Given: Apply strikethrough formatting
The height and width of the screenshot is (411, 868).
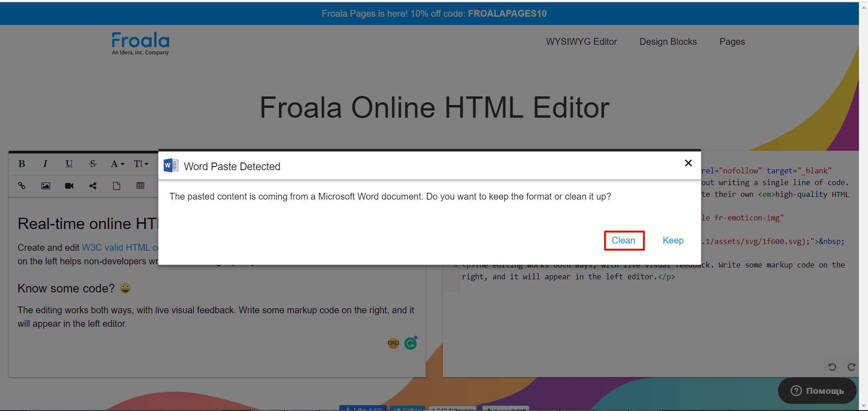Looking at the screenshot, I should pos(93,164).
